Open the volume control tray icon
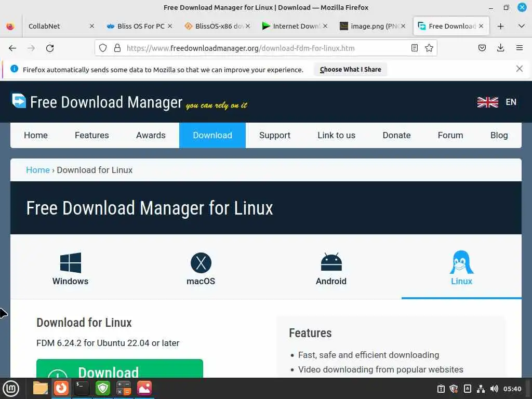This screenshot has width=532, height=399. point(495,389)
